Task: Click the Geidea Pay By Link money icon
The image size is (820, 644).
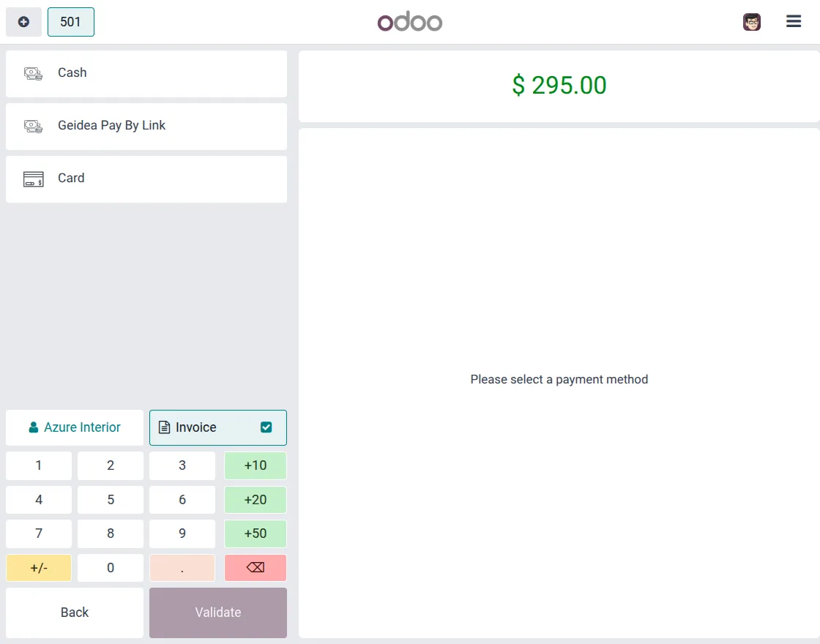Action: coord(32,125)
